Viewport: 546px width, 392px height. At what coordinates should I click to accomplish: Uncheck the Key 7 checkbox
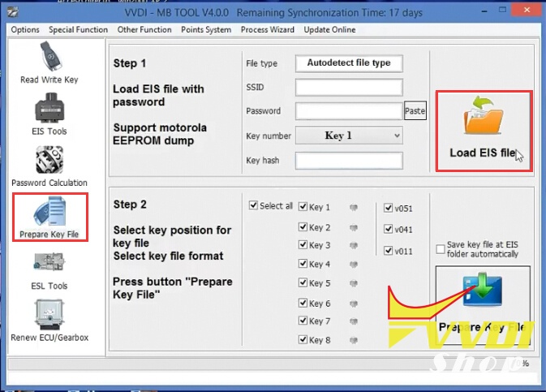303,321
